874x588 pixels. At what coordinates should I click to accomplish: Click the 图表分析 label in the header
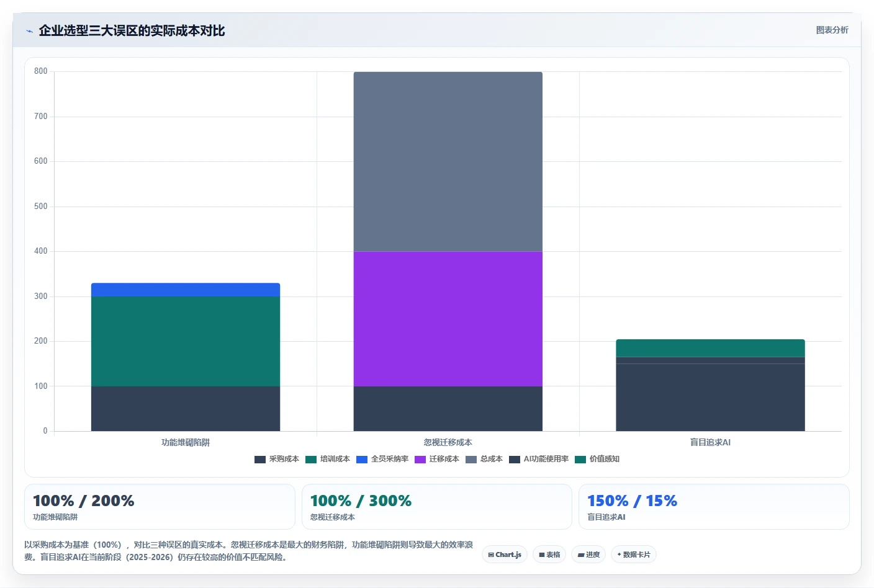832,30
